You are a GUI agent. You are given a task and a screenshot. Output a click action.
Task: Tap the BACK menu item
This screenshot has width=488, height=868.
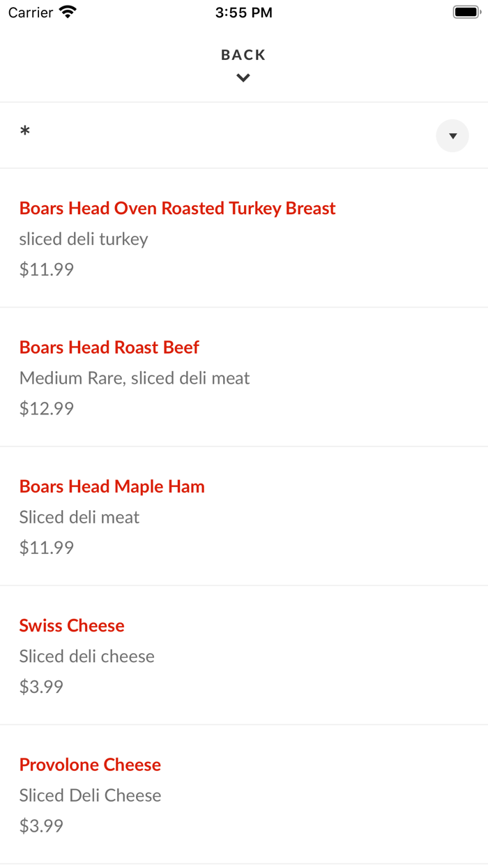click(243, 54)
